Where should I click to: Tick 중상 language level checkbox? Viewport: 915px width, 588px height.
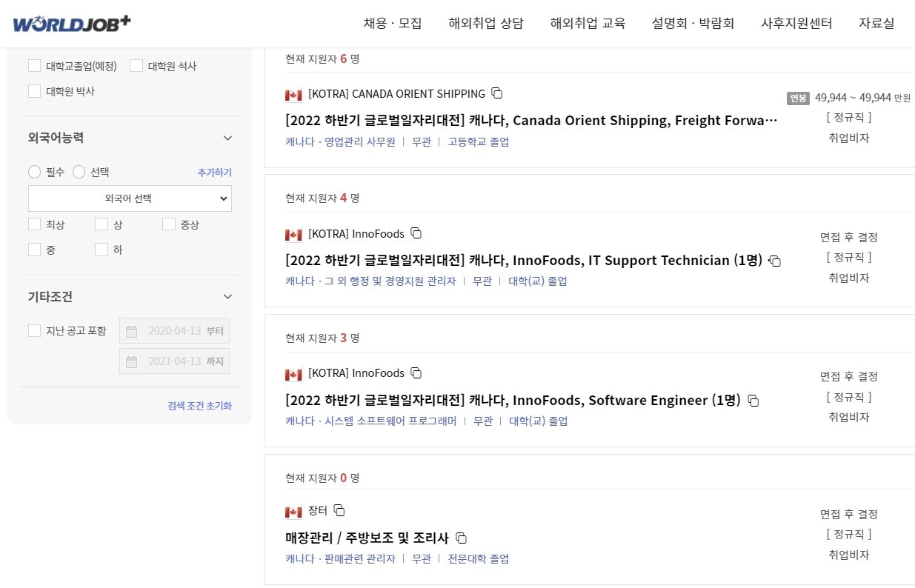(169, 224)
